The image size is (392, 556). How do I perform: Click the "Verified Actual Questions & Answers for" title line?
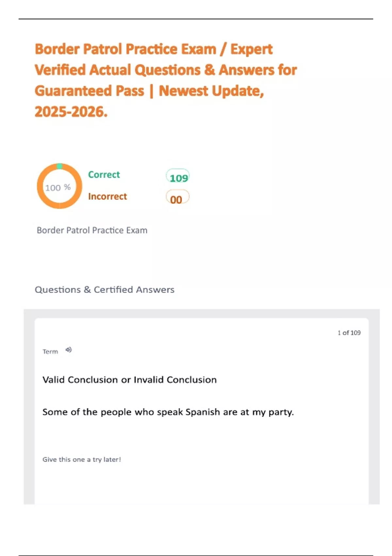tap(166, 70)
